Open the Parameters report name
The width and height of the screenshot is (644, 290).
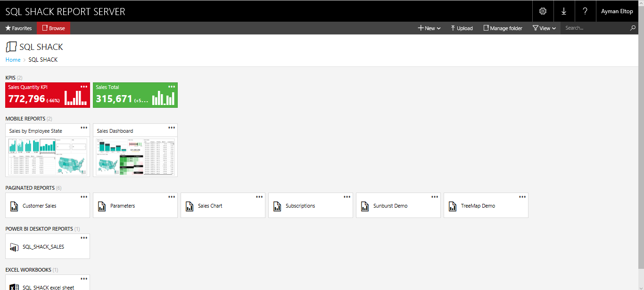123,206
